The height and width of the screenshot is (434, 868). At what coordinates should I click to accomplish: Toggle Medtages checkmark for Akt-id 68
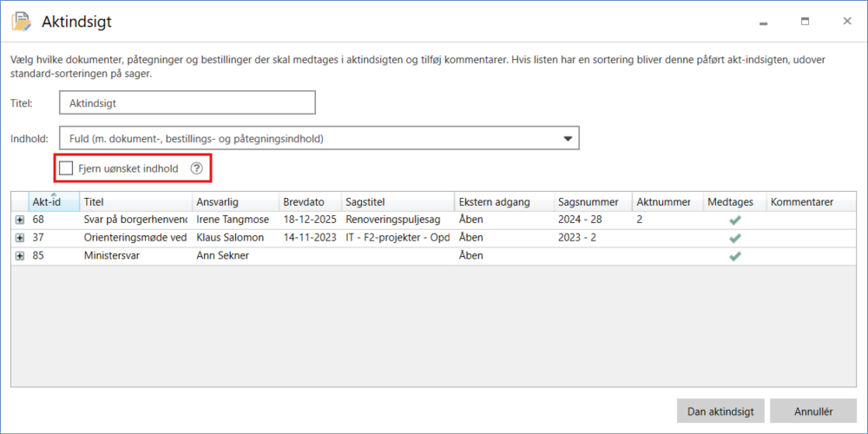[x=734, y=220]
